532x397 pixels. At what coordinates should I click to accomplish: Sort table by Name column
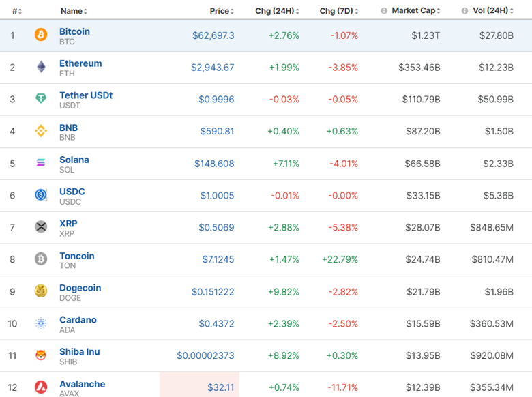click(74, 11)
